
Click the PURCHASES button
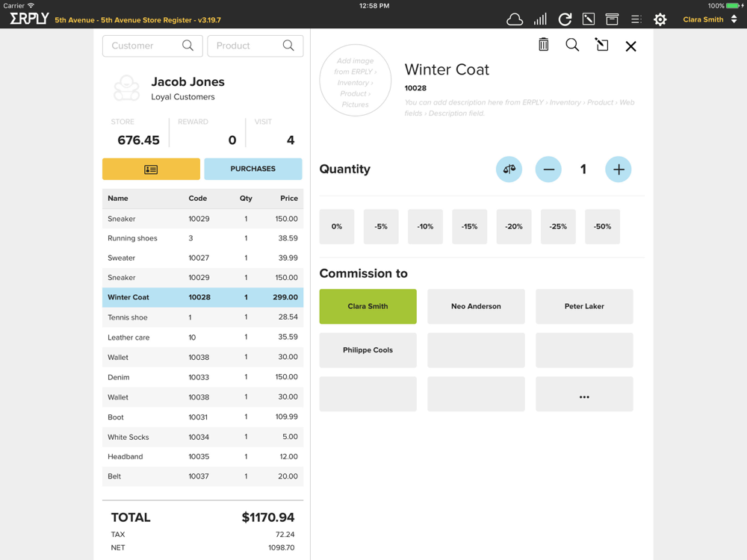click(252, 169)
